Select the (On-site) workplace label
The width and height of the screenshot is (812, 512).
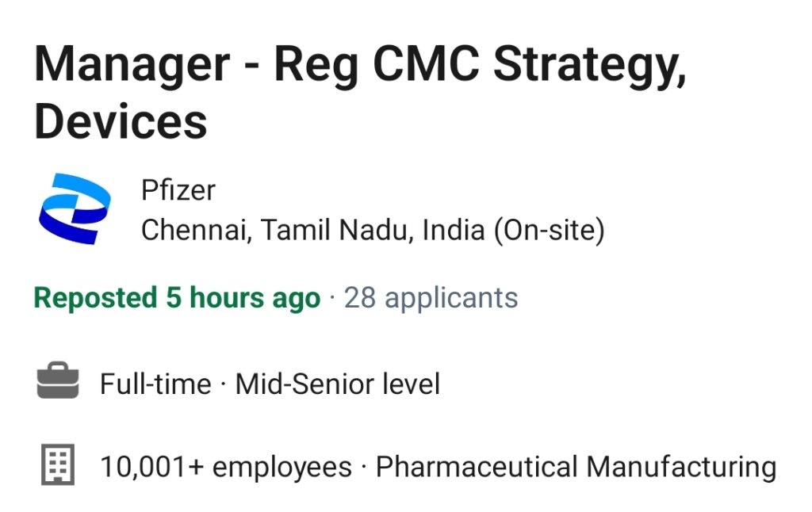click(x=549, y=230)
